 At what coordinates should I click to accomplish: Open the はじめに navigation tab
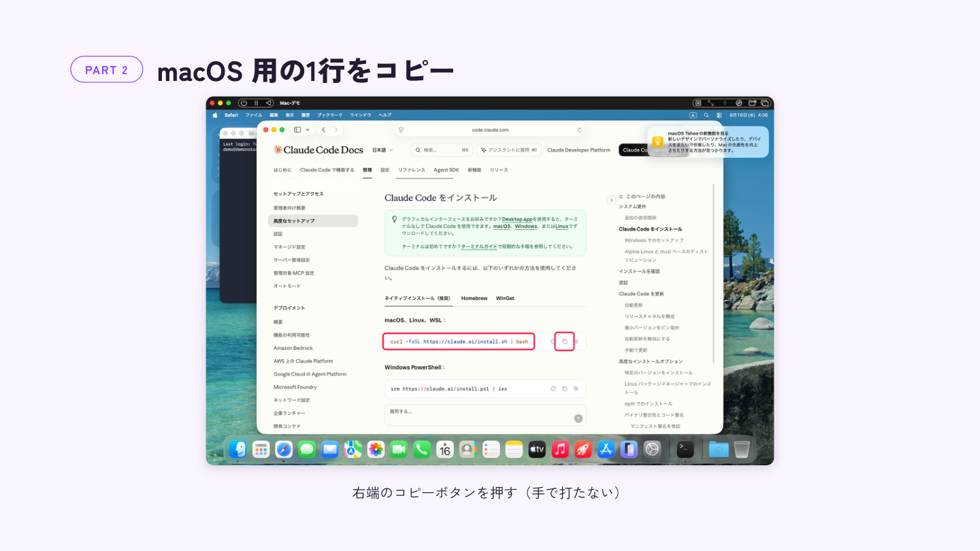(282, 170)
